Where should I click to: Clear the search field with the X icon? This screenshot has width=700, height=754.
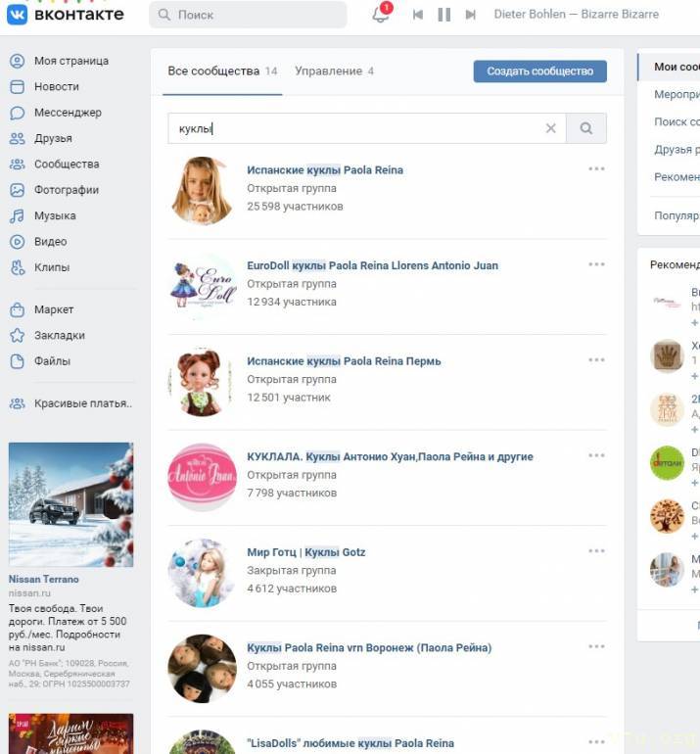tap(550, 128)
